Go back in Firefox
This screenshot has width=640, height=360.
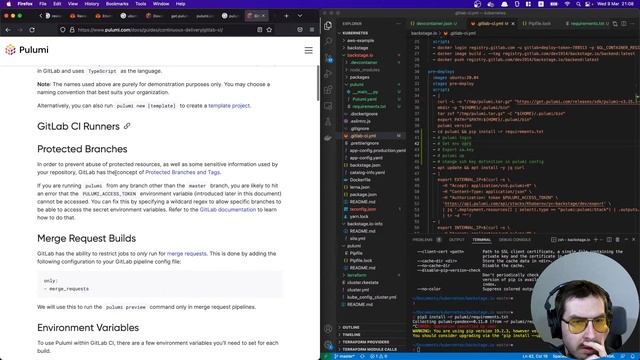tap(8, 30)
